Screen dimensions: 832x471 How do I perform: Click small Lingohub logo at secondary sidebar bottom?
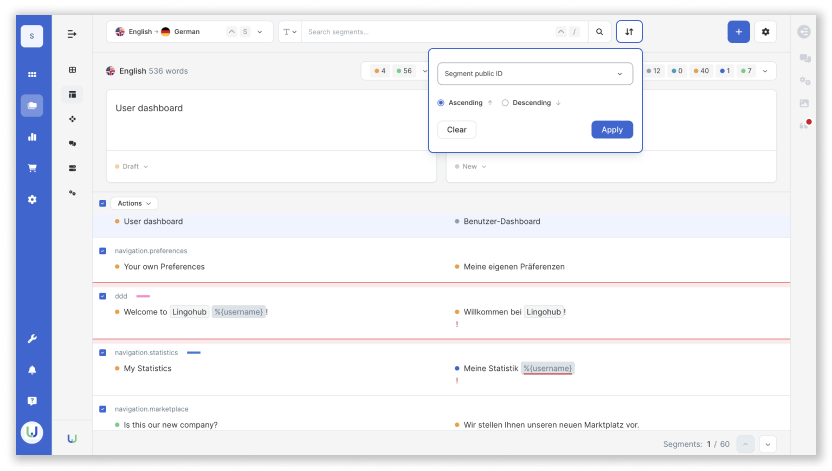(72, 438)
